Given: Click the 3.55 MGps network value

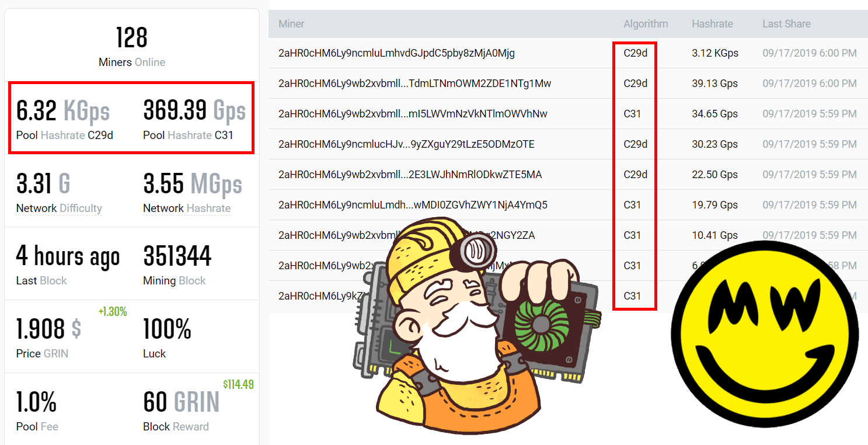Looking at the screenshot, I should click(193, 184).
